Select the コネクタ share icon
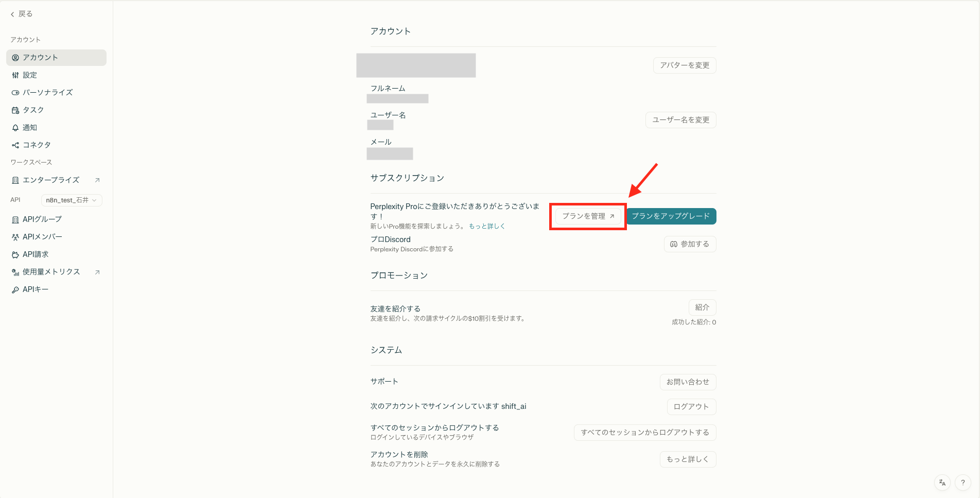Screen dimensions: 980x498 (15, 145)
